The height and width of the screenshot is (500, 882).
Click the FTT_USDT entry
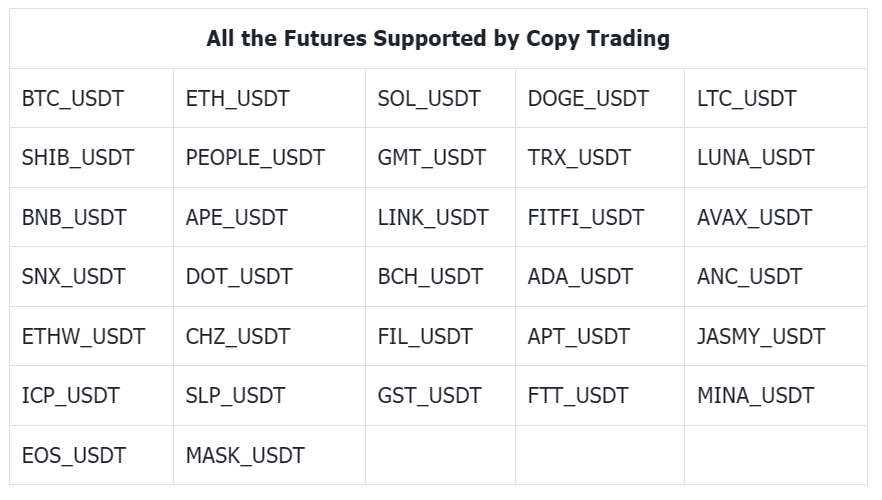click(578, 396)
